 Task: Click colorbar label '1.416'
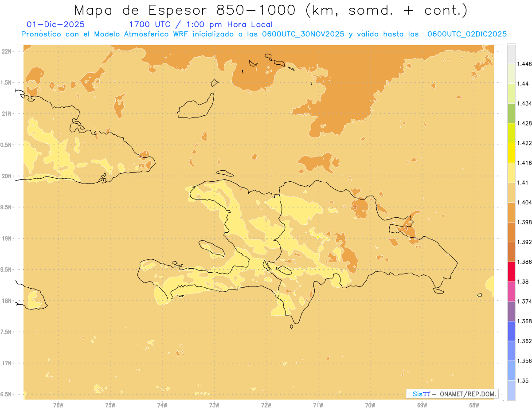tap(524, 163)
